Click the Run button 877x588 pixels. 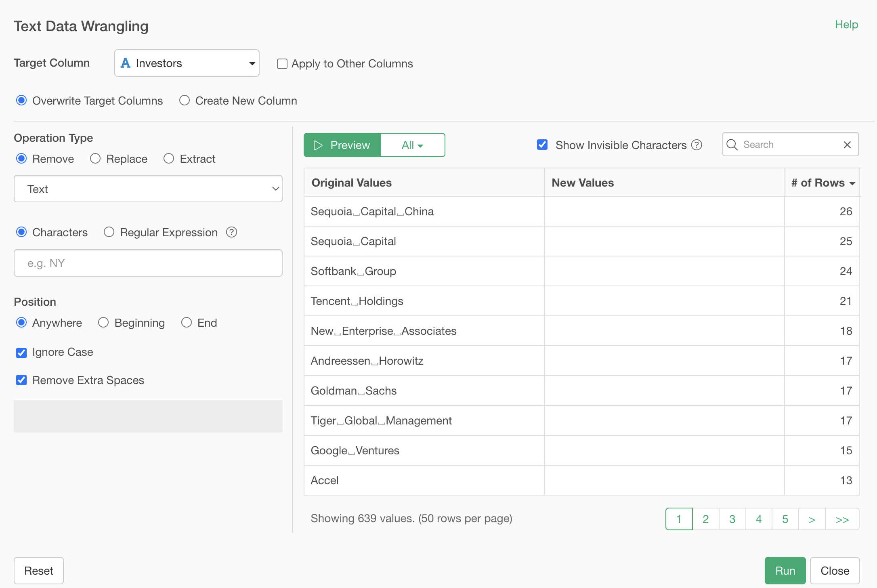[x=785, y=571]
